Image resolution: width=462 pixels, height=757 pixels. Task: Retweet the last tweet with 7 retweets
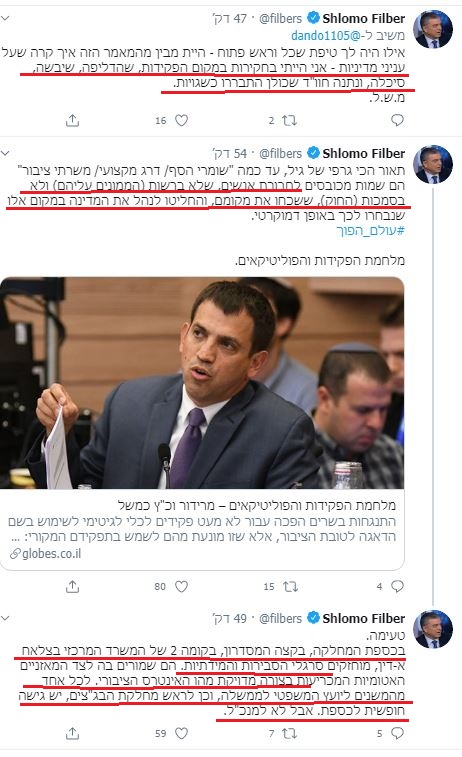(290, 733)
